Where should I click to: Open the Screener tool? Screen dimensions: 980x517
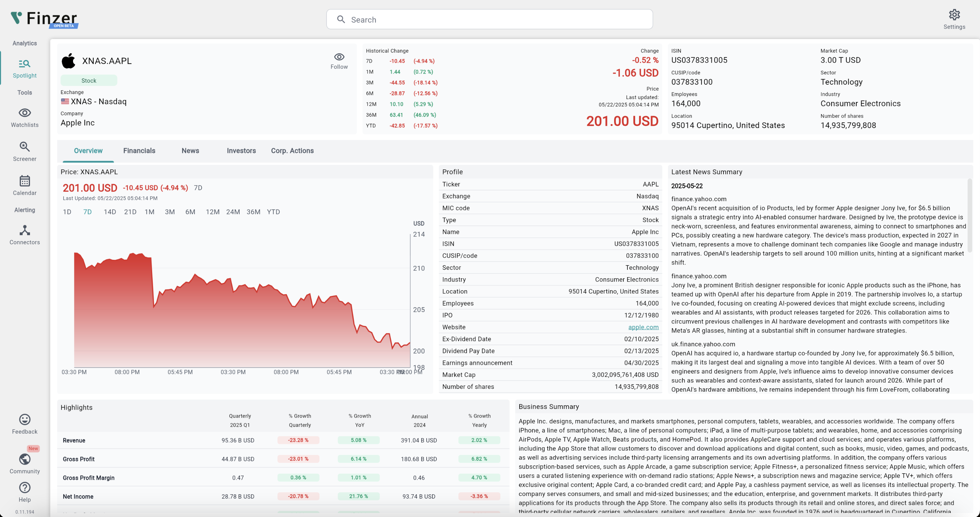[24, 146]
